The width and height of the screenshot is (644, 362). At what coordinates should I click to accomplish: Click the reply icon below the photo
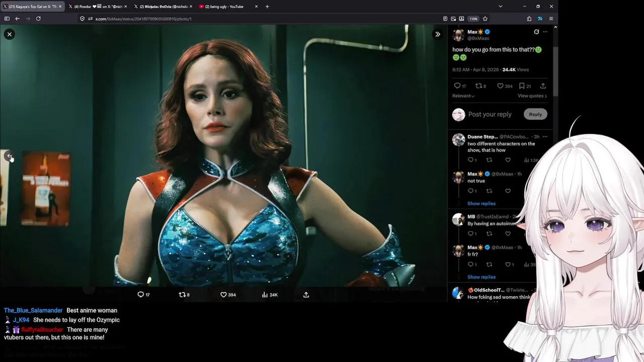(x=141, y=295)
